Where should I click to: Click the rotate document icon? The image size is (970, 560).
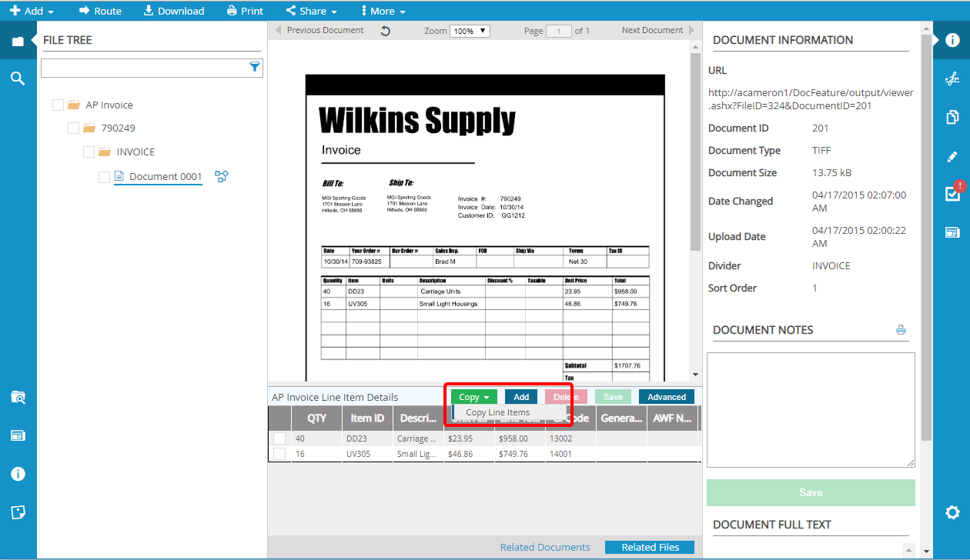tap(386, 31)
